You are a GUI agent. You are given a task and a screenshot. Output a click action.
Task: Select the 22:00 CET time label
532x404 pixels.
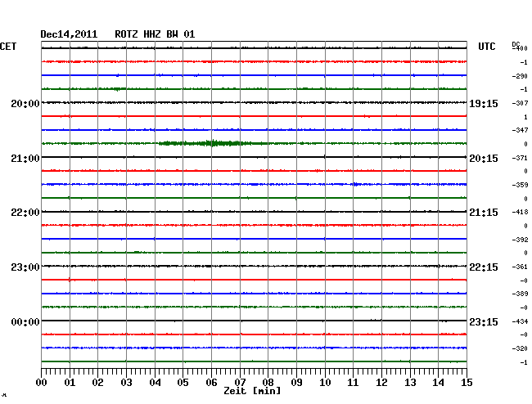pos(25,213)
